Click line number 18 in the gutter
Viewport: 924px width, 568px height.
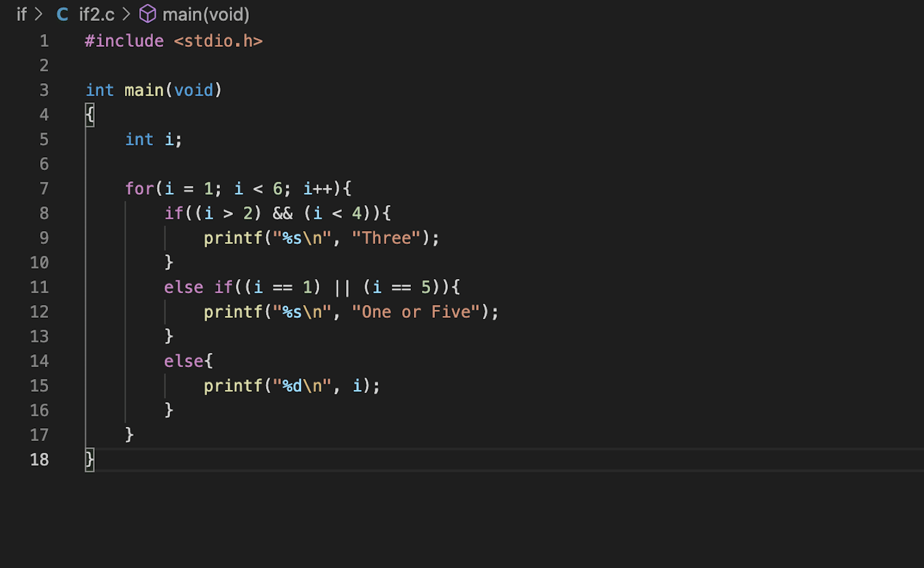point(39,460)
